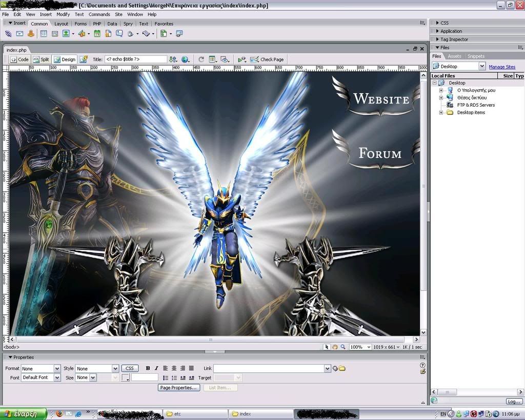Insert a named anchor

tap(31, 33)
